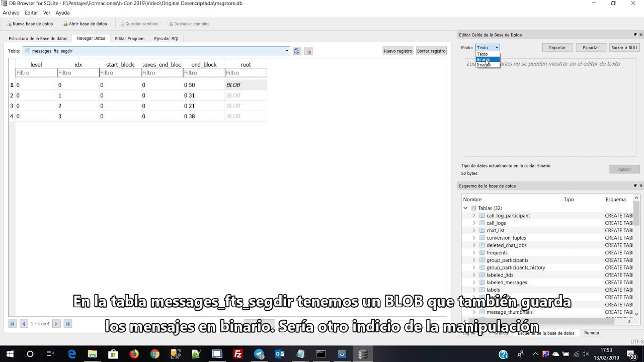Open Microsoft Store from taskbar
The image size is (644, 362).
point(113,354)
